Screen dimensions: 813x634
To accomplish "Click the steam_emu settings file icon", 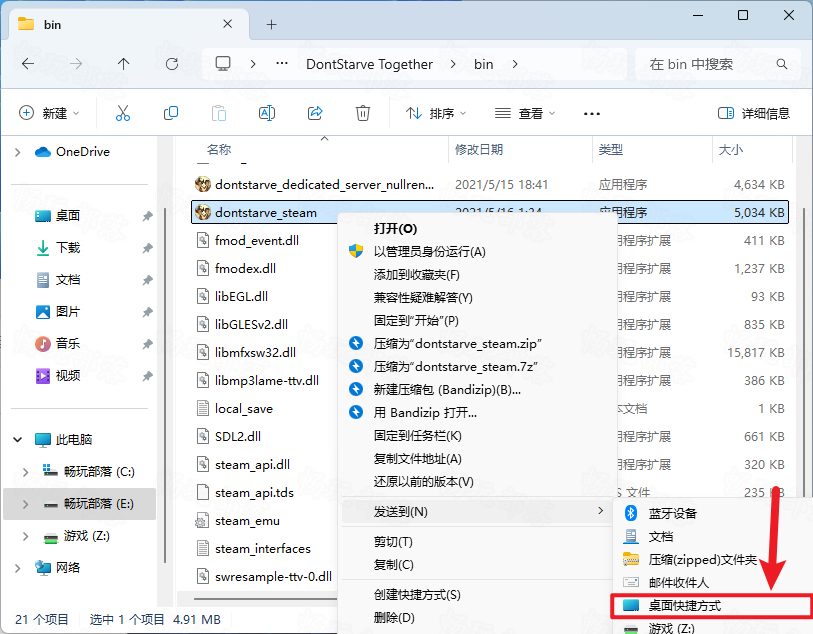I will tap(202, 521).
